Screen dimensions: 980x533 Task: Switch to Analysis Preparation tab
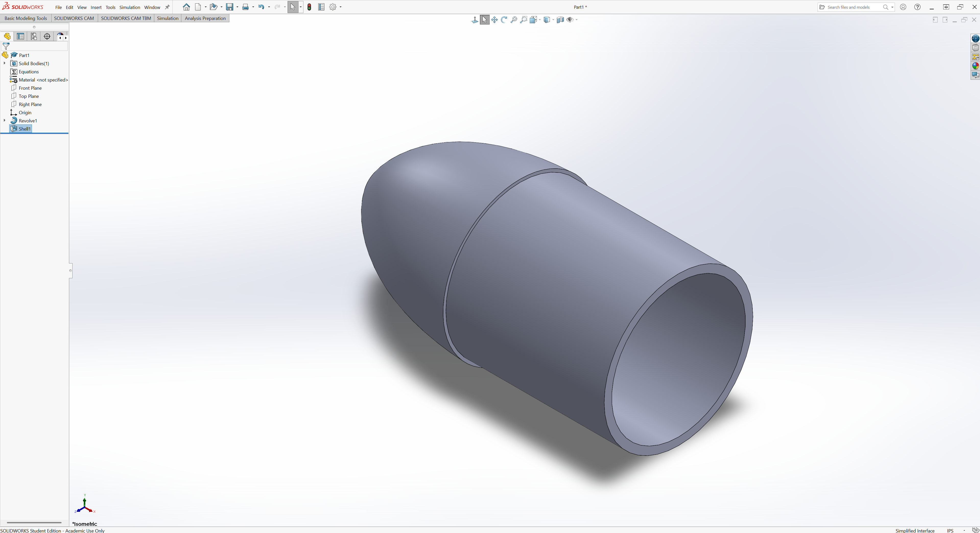(x=205, y=18)
